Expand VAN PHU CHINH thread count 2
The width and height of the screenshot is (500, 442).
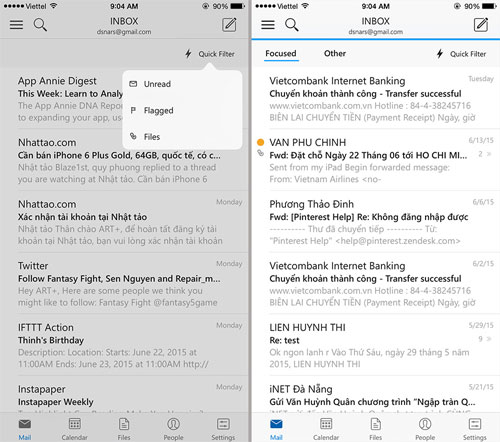[485, 154]
